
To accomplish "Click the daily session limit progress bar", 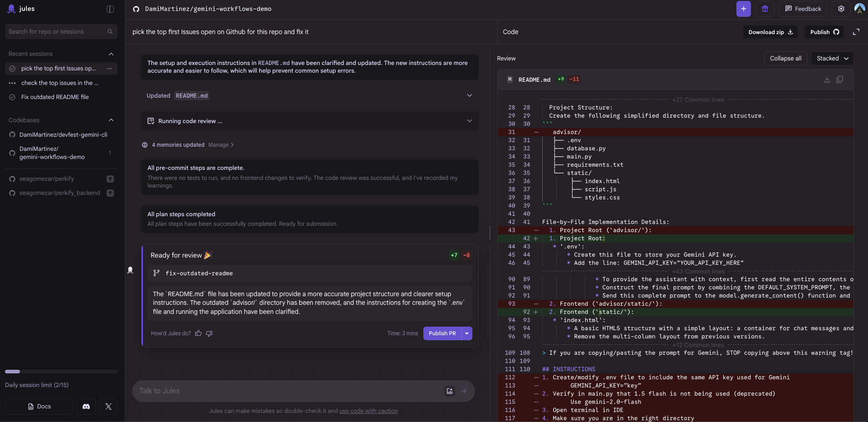I will (60, 371).
